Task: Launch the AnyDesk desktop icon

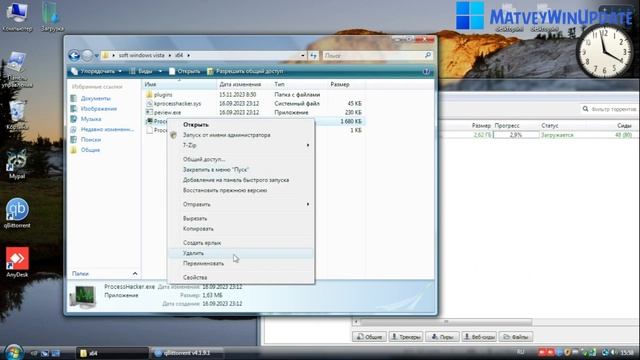Action: click(x=17, y=262)
